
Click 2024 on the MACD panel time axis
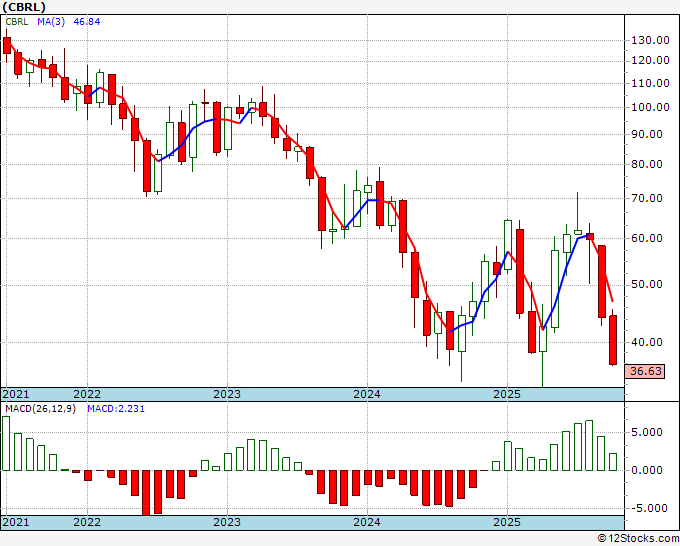367,522
